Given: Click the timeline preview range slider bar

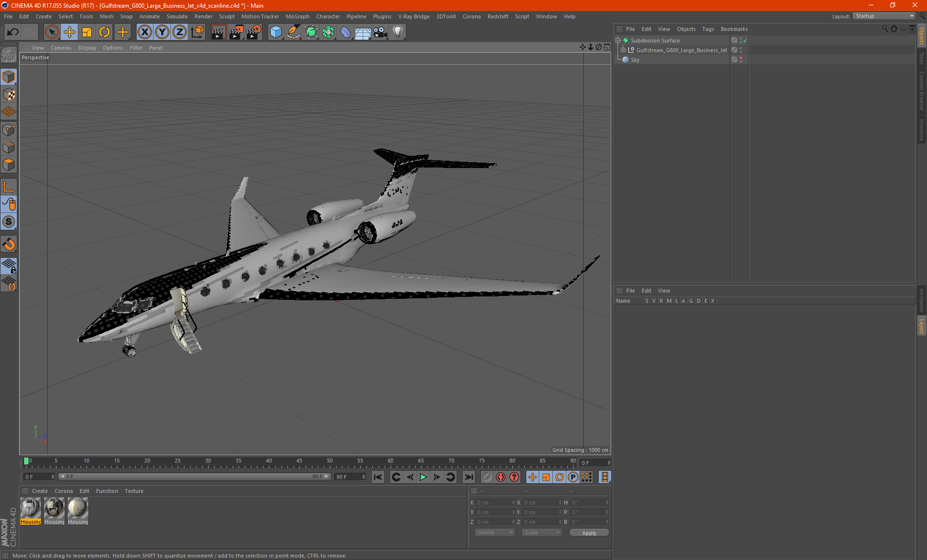Looking at the screenshot, I should (195, 476).
